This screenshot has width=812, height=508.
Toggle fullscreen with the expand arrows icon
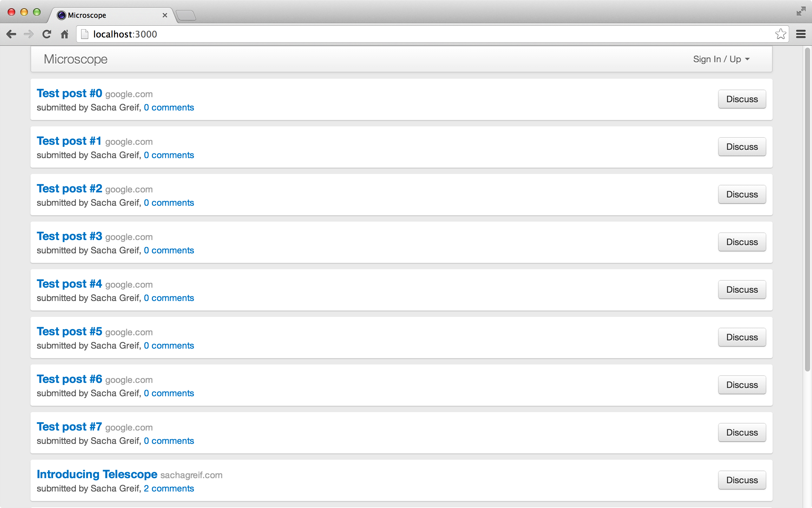[x=801, y=11]
